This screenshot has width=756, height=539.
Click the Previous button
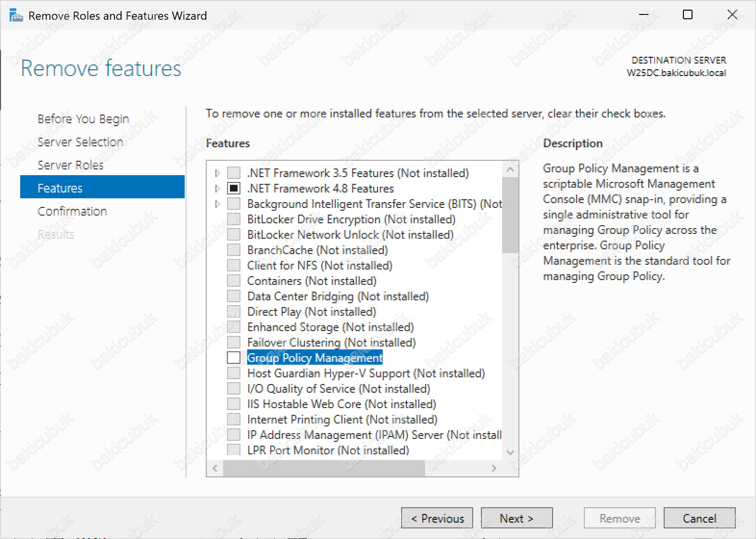point(437,518)
